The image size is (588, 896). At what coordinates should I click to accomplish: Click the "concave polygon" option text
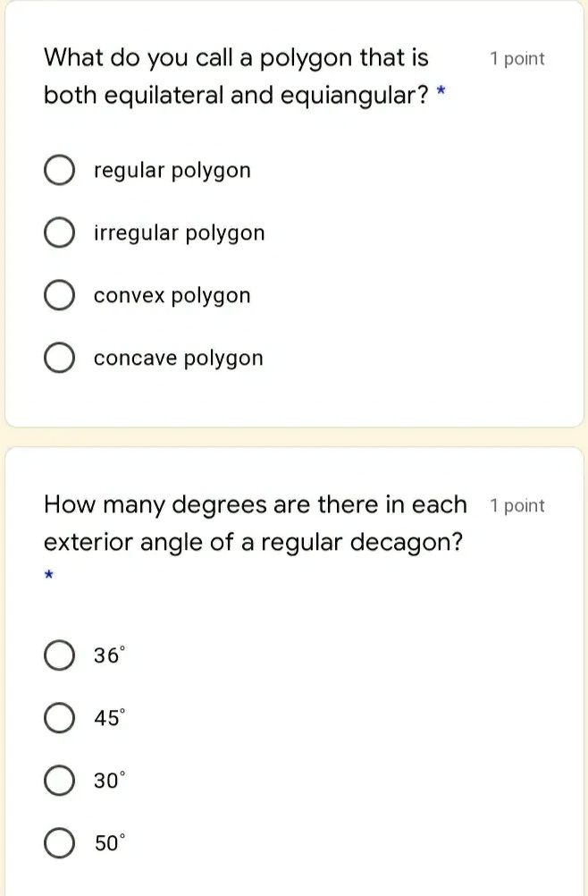(179, 359)
